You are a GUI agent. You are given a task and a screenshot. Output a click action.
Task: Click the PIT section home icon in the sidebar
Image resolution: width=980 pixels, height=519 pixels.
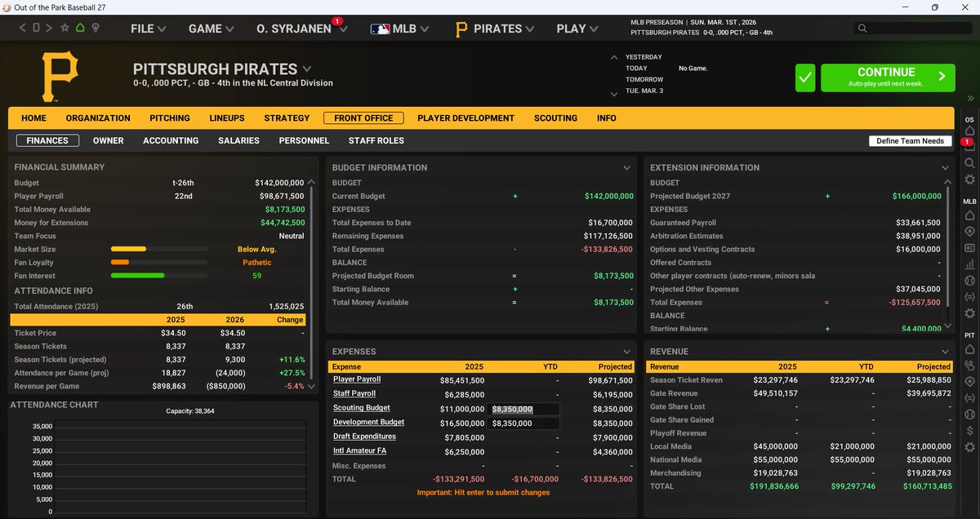[969, 348]
